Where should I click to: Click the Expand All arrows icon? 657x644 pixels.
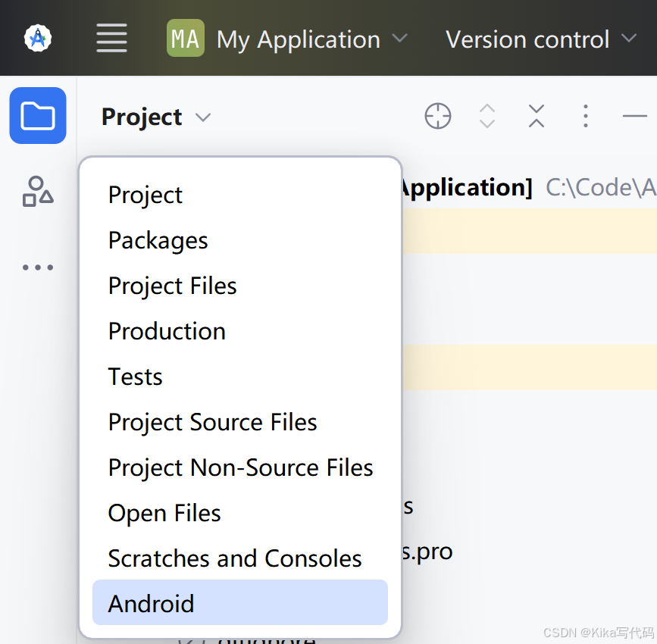(487, 116)
